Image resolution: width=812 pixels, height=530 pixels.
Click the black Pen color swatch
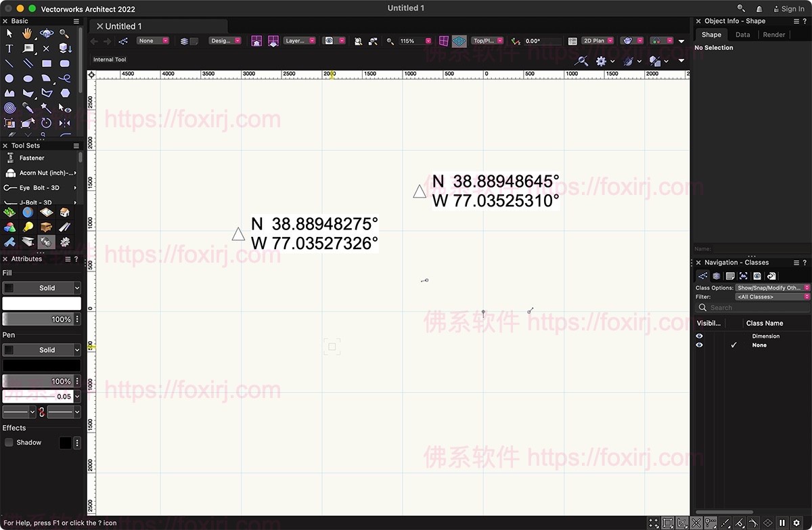click(x=42, y=365)
